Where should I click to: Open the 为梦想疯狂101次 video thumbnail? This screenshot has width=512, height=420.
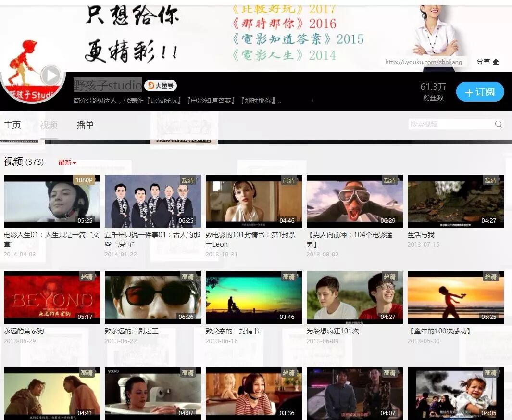(x=354, y=297)
